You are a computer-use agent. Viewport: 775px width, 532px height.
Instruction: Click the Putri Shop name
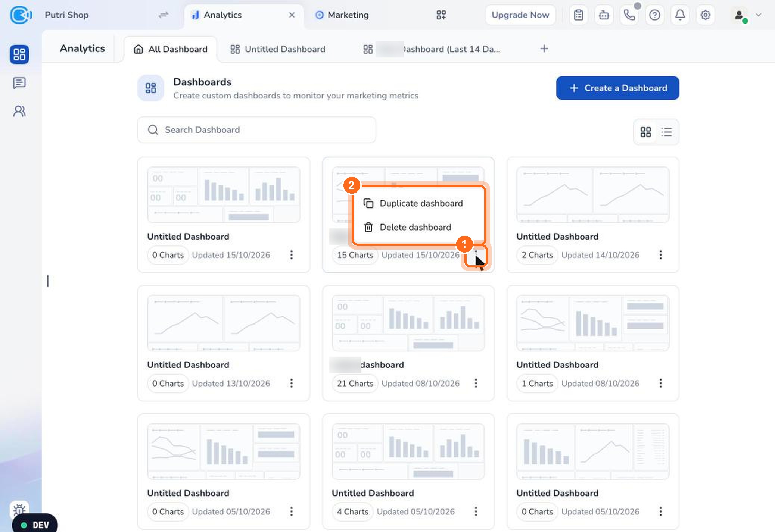(67, 15)
